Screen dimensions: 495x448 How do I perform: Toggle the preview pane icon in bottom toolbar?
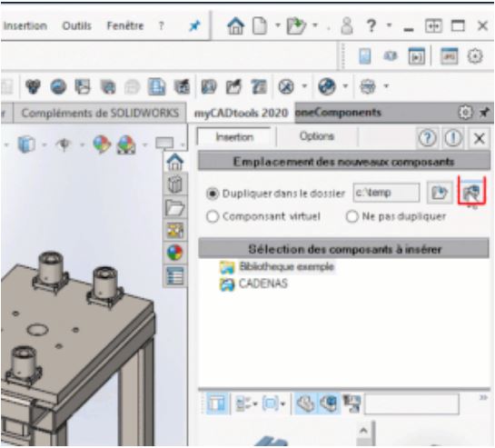click(x=217, y=403)
